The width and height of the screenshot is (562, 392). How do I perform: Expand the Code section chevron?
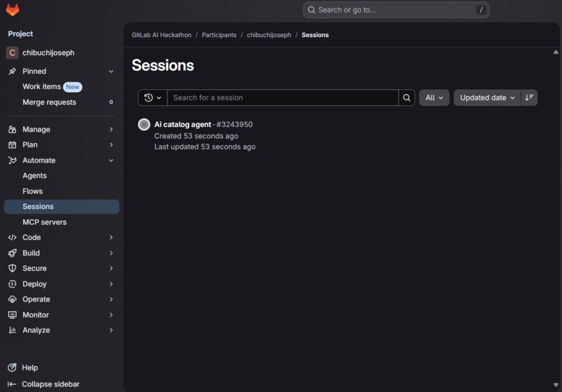pyautogui.click(x=111, y=237)
